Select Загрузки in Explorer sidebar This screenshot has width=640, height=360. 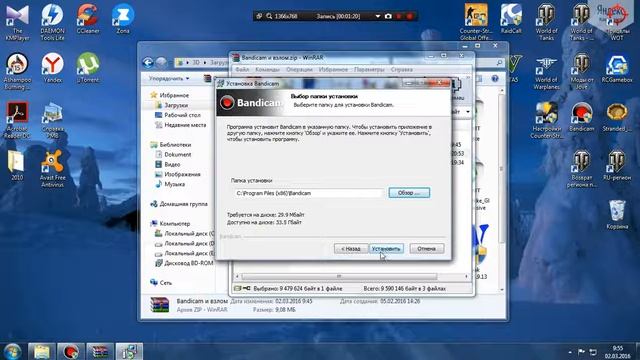pos(176,105)
